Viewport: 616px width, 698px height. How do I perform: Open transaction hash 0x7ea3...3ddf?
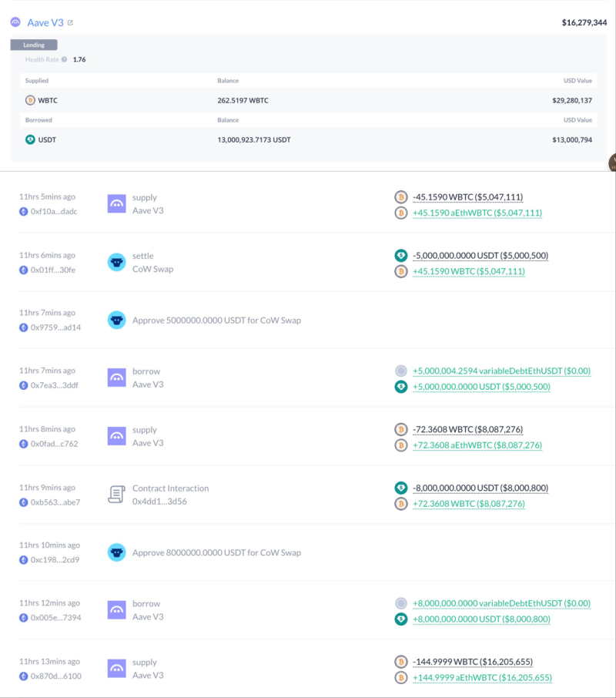54,385
